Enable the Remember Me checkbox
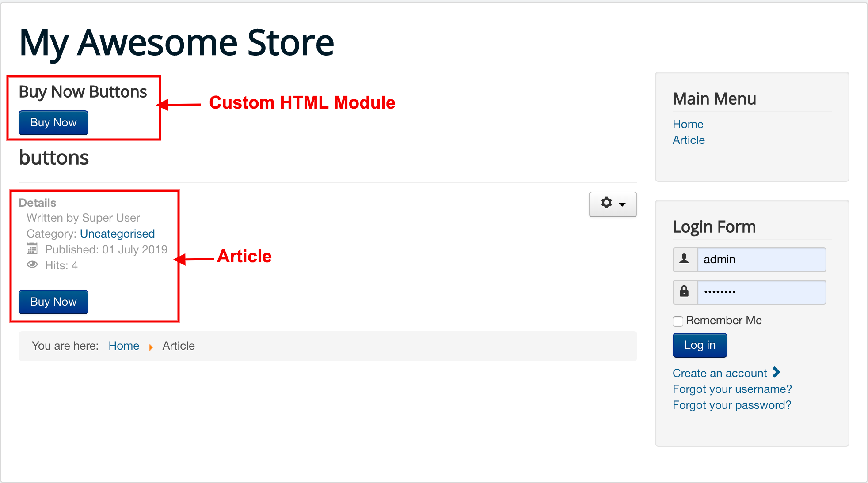The height and width of the screenshot is (483, 868). point(678,321)
